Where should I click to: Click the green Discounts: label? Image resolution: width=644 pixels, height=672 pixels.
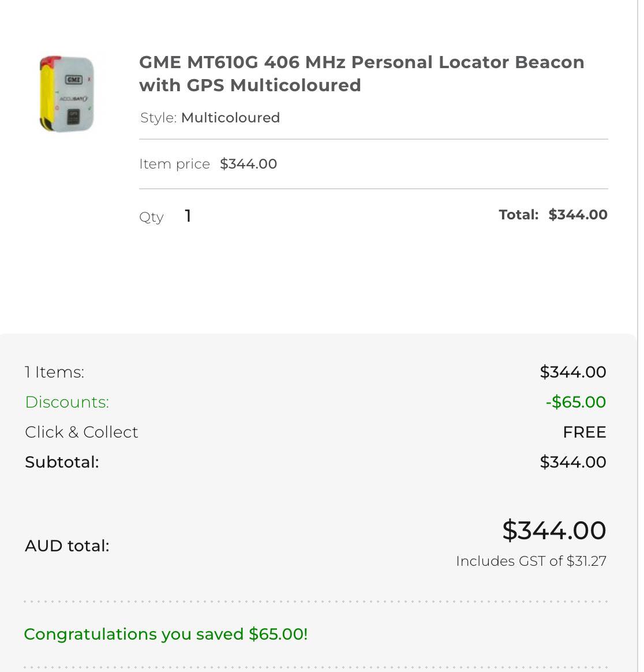(x=67, y=402)
